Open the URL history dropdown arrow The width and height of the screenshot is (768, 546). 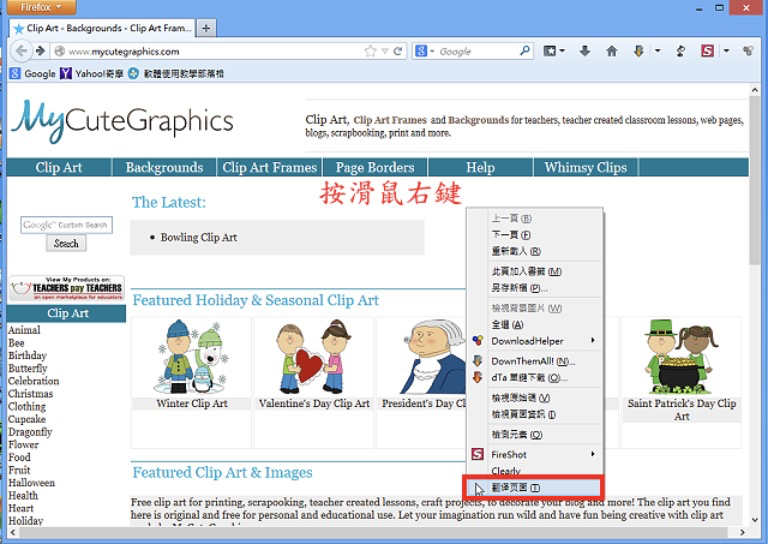pos(385,51)
